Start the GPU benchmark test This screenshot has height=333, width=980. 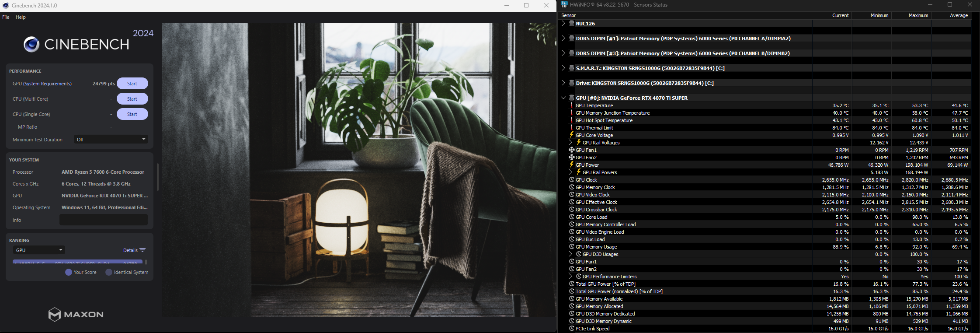tap(132, 84)
